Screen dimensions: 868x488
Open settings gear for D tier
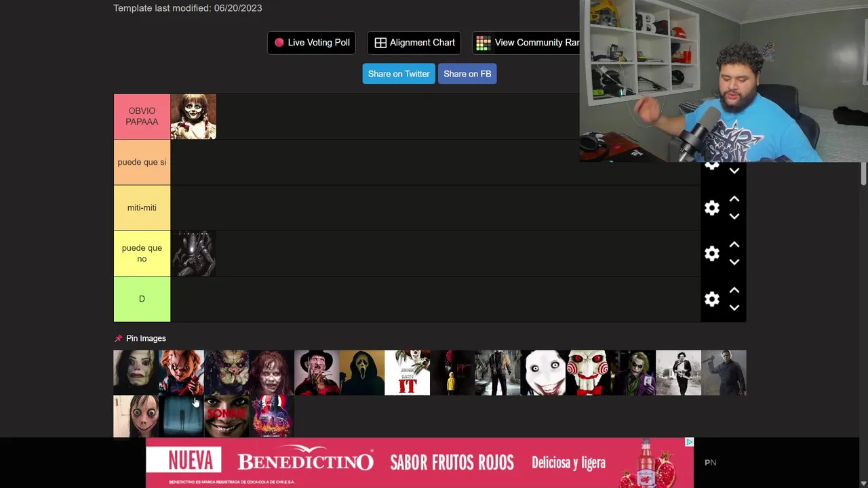pos(711,299)
